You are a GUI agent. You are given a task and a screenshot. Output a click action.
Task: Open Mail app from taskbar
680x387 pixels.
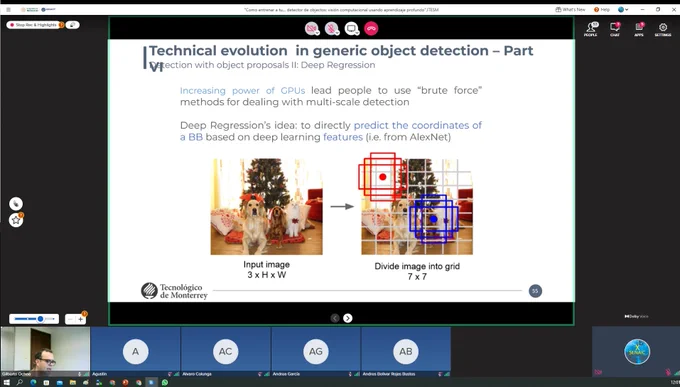pos(59,382)
